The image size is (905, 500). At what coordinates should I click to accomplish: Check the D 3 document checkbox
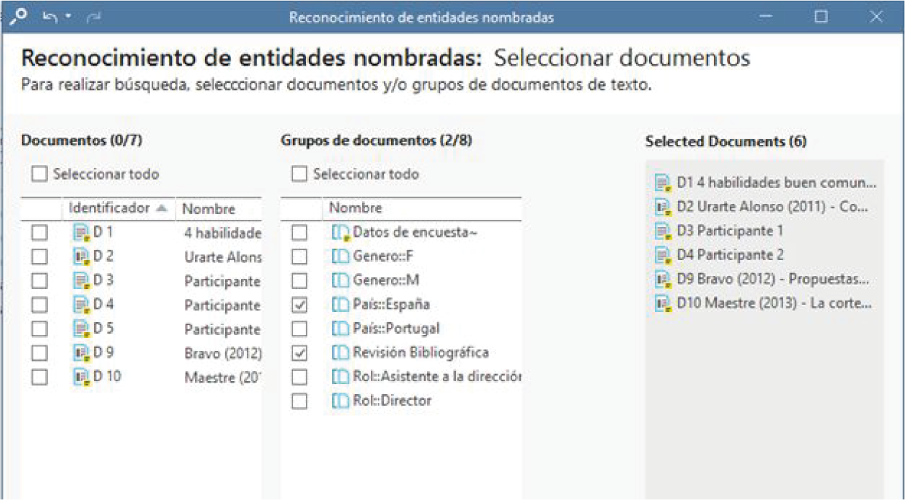(x=39, y=281)
